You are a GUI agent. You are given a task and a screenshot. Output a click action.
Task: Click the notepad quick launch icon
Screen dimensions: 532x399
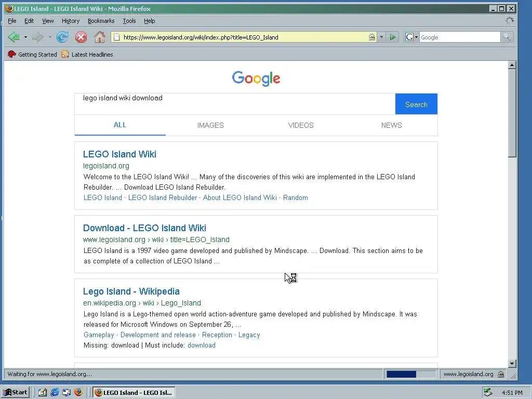coord(43,392)
